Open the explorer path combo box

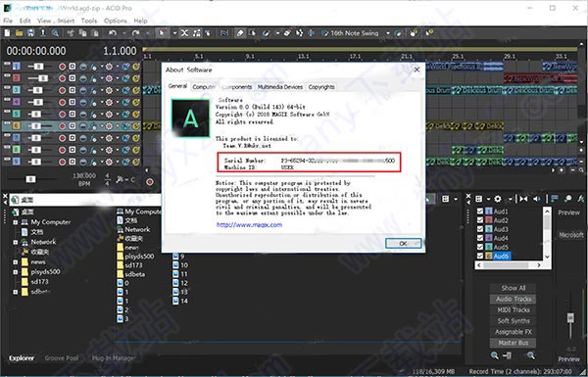(86, 200)
